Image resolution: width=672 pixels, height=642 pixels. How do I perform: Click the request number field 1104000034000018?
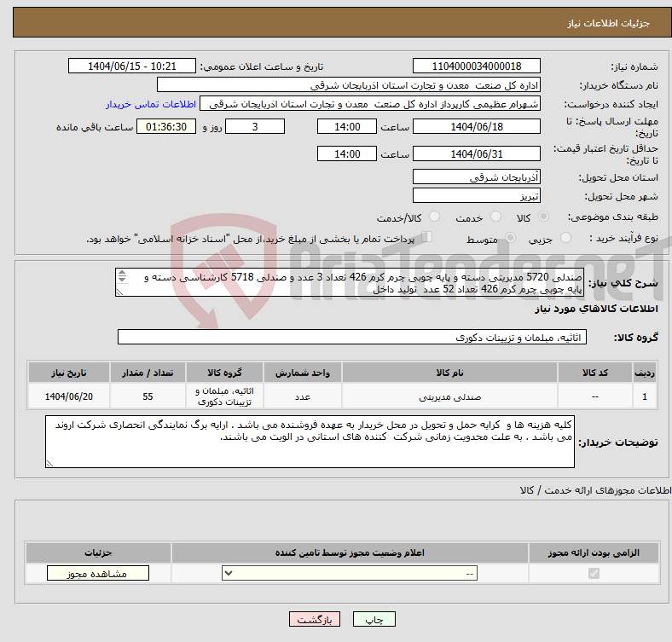(x=476, y=67)
